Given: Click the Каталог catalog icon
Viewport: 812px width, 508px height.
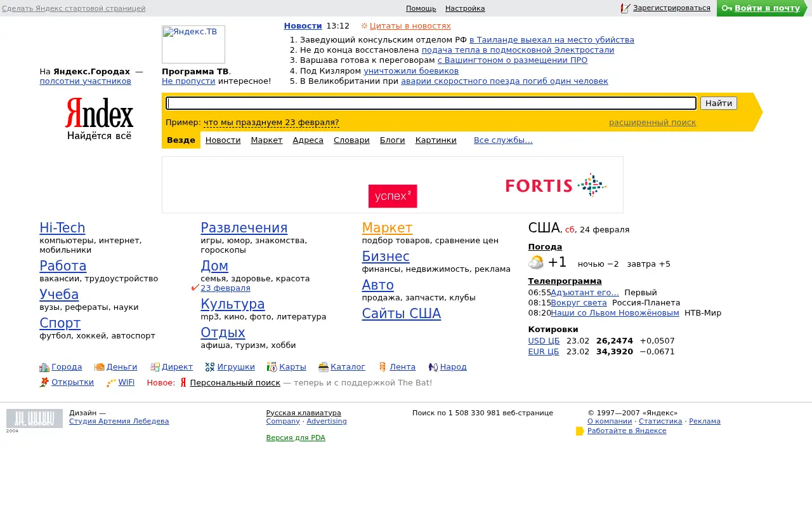Looking at the screenshot, I should click(x=324, y=367).
